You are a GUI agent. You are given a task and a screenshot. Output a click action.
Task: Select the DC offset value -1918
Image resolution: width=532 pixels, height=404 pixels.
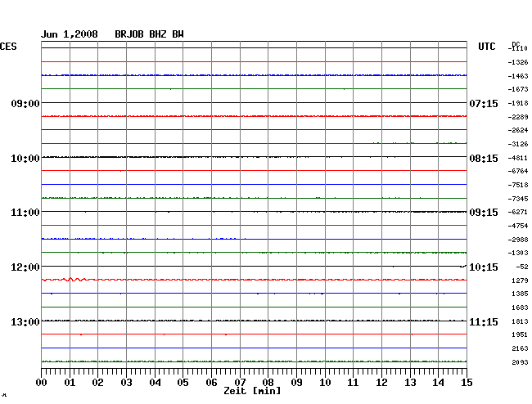[x=518, y=103]
